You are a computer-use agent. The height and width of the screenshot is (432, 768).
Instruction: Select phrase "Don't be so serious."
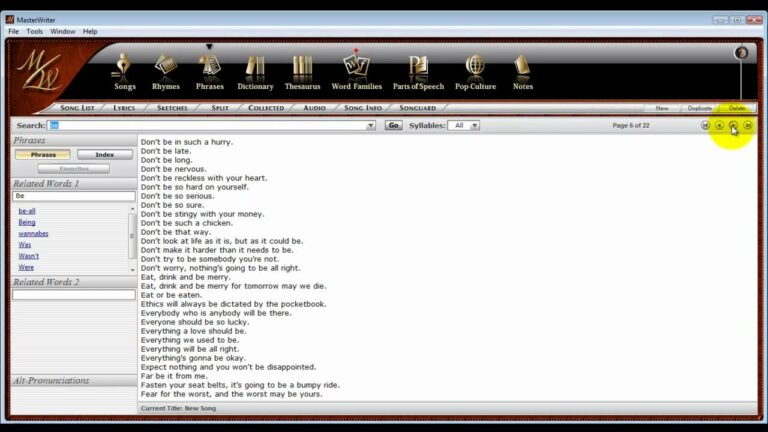pyautogui.click(x=178, y=196)
